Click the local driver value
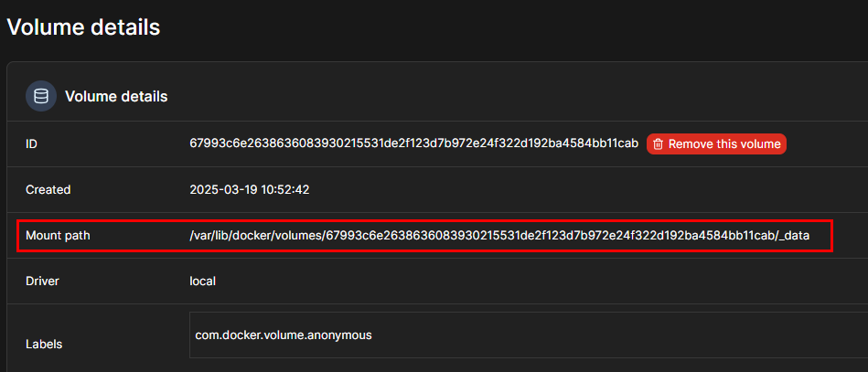Screen dimensions: 868x372 pyautogui.click(x=202, y=282)
